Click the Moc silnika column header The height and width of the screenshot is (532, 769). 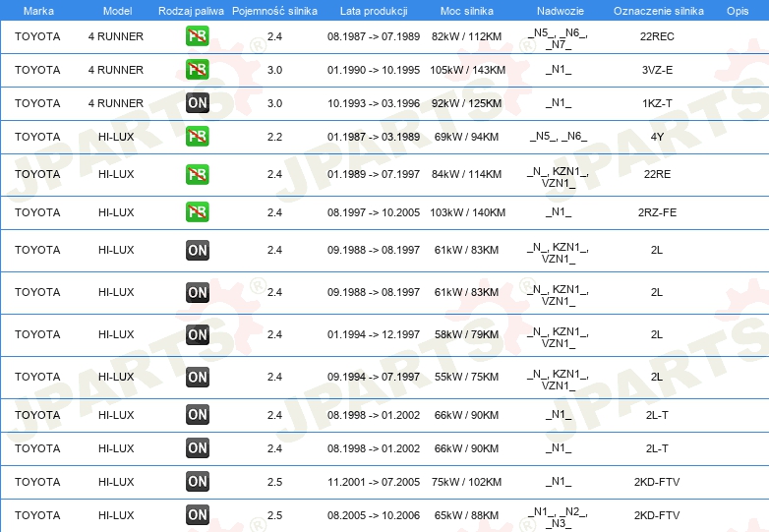pos(467,11)
